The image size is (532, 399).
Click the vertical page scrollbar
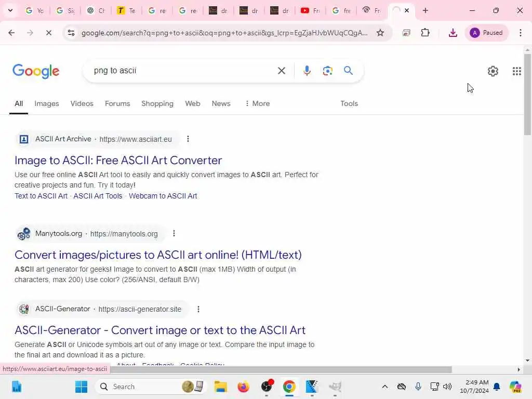527,95
